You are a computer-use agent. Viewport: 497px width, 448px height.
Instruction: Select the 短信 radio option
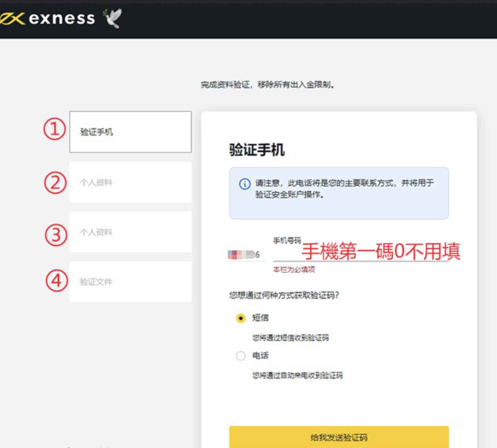click(241, 318)
